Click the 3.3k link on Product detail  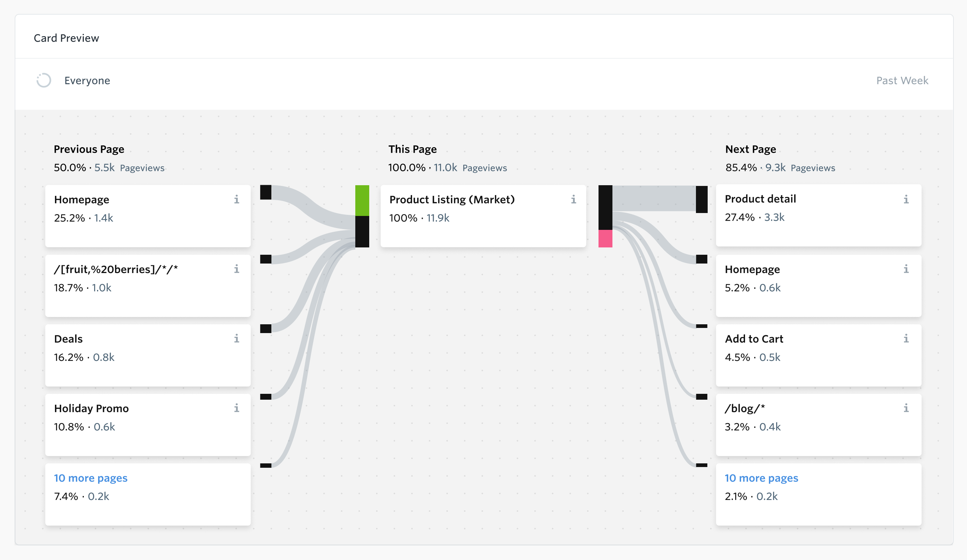pyautogui.click(x=775, y=217)
